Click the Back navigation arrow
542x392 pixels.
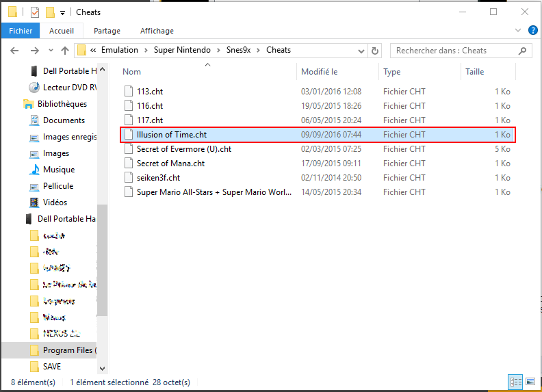point(14,51)
